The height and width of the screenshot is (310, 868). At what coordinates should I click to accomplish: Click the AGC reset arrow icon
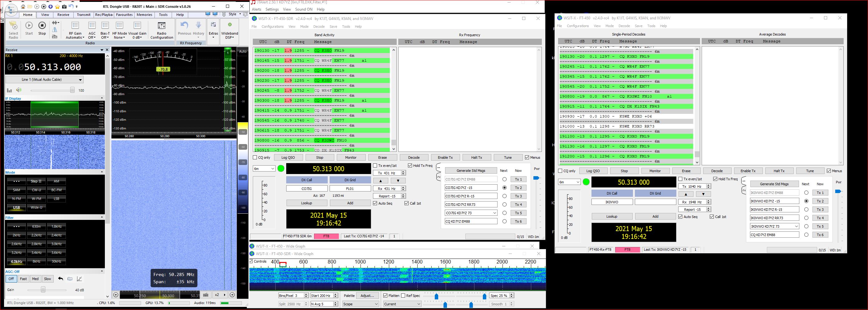(x=61, y=279)
